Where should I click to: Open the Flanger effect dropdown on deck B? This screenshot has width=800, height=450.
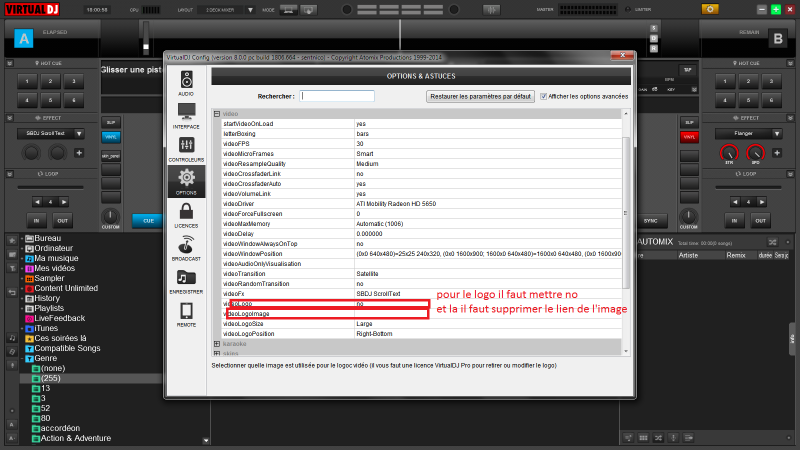748,133
